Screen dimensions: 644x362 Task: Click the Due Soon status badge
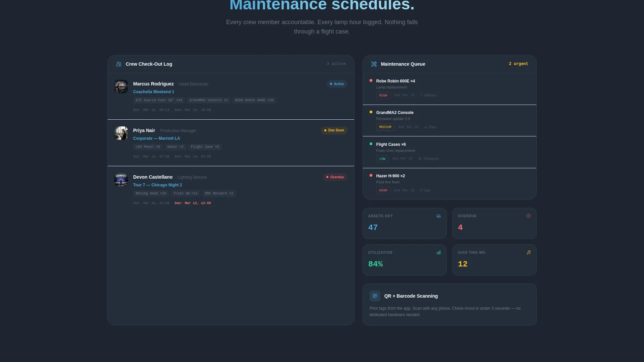[x=334, y=130]
